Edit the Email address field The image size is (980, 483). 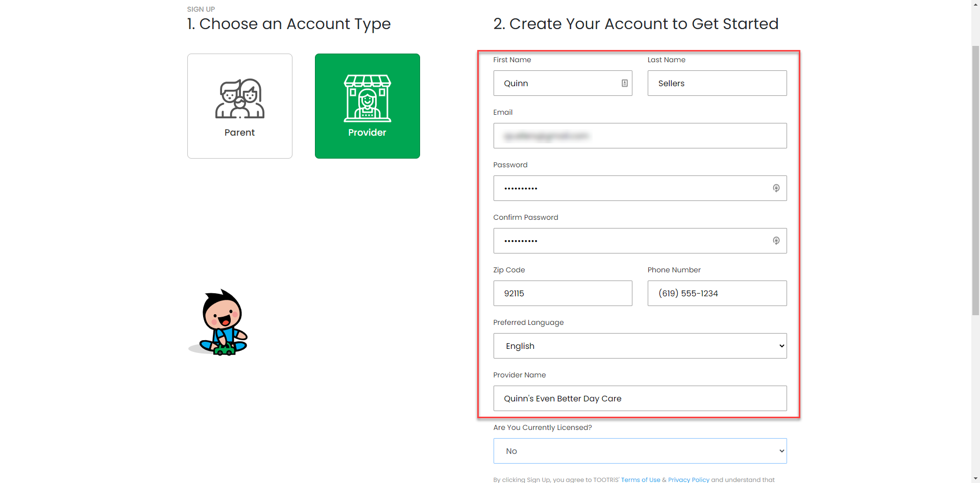[x=640, y=136]
